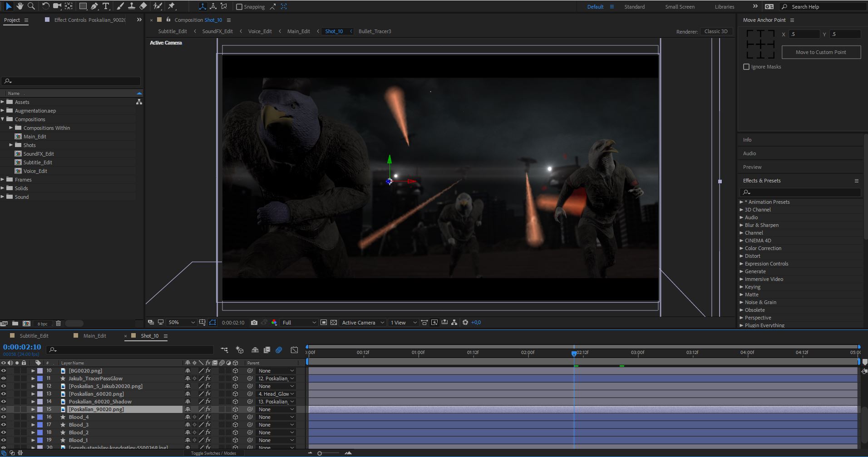Screen dimensions: 868x457
Task: Click the snapshot camera icon
Action: [x=254, y=323]
